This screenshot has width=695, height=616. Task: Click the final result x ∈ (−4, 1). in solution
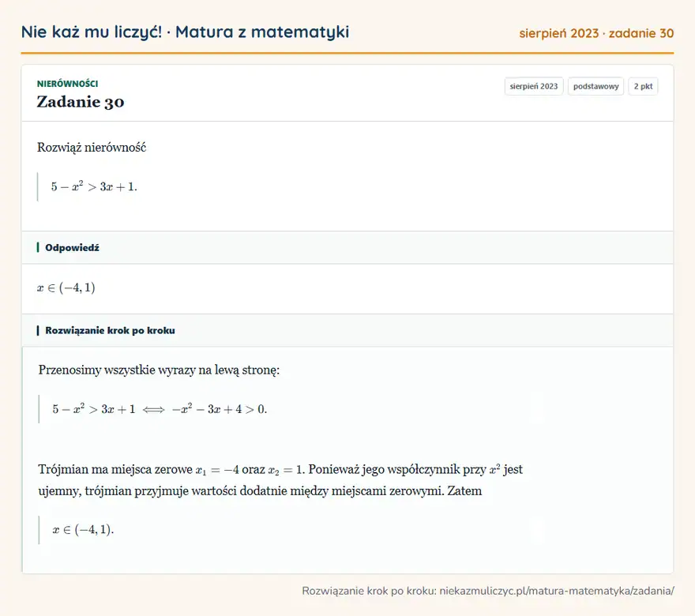click(x=83, y=530)
